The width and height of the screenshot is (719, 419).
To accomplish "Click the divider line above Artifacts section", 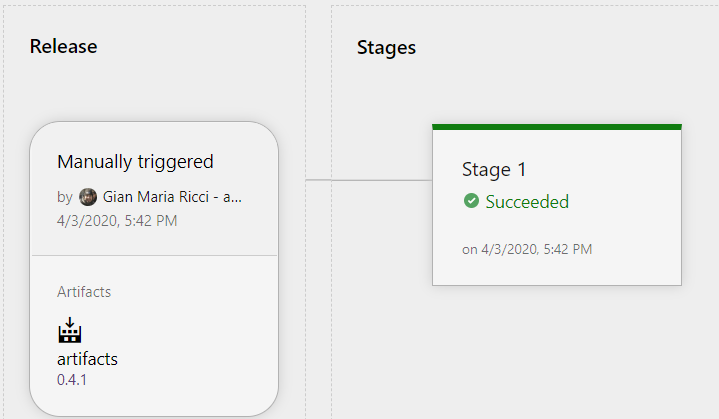I will pos(154,255).
